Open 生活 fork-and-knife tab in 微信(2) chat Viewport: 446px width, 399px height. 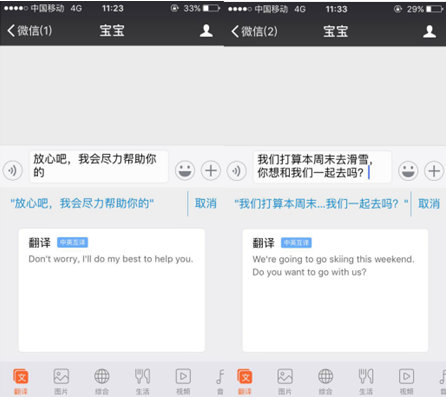click(x=366, y=381)
